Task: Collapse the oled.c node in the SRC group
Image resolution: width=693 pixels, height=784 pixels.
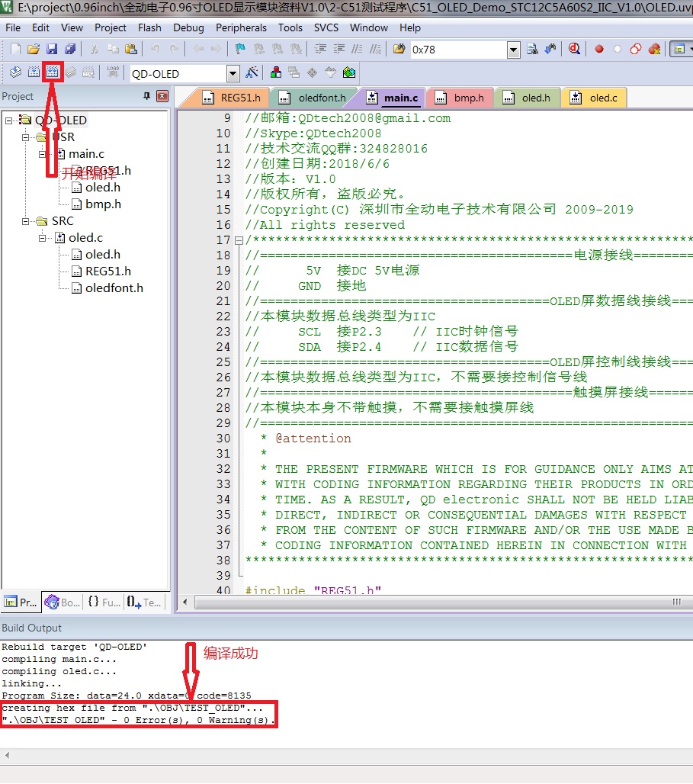Action: [43, 238]
